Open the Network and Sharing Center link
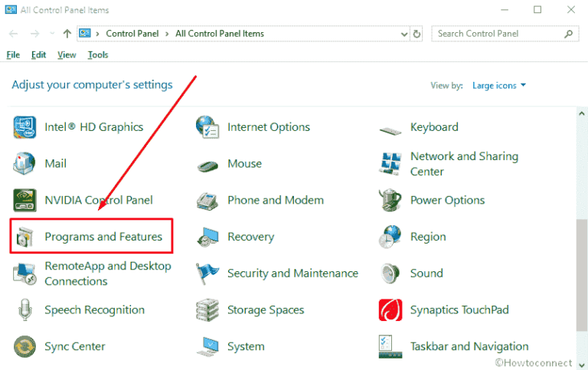588x370 pixels. point(464,164)
